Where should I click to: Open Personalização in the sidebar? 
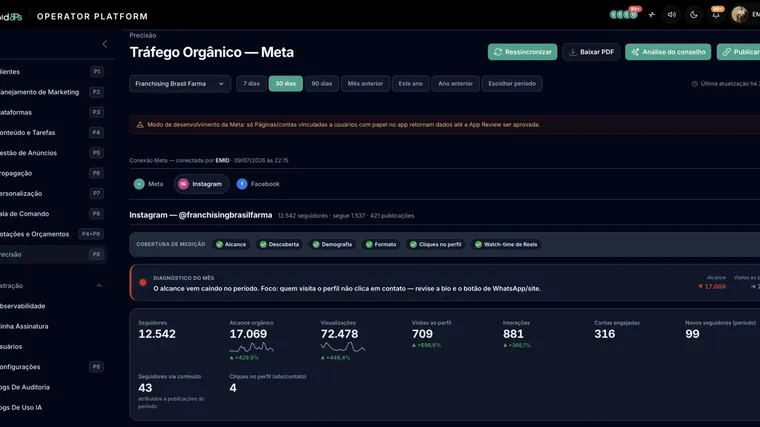point(52,194)
